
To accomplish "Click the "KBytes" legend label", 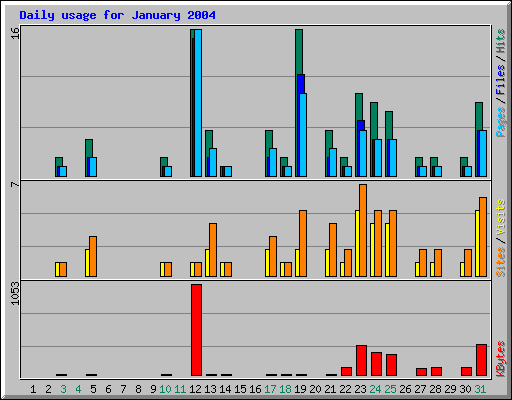I will (x=501, y=359).
